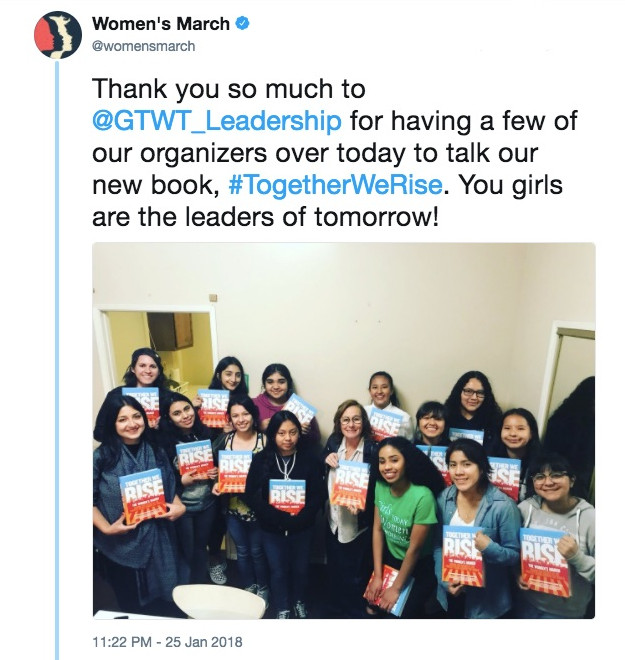Screen dimensions: 625x660
Task: Open the @GTWT_Leadership mention link
Action: pos(217,121)
